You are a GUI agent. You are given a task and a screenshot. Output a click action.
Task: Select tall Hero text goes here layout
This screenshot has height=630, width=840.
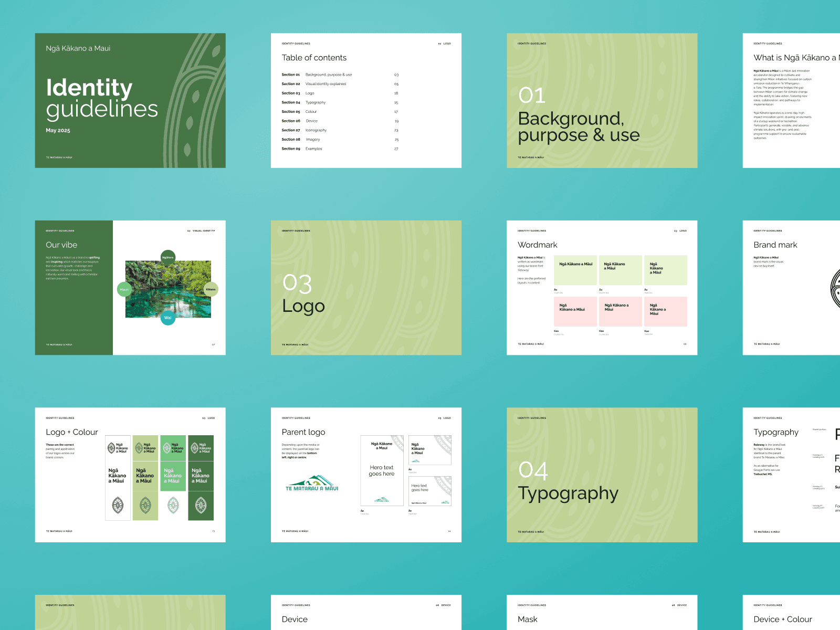point(382,470)
